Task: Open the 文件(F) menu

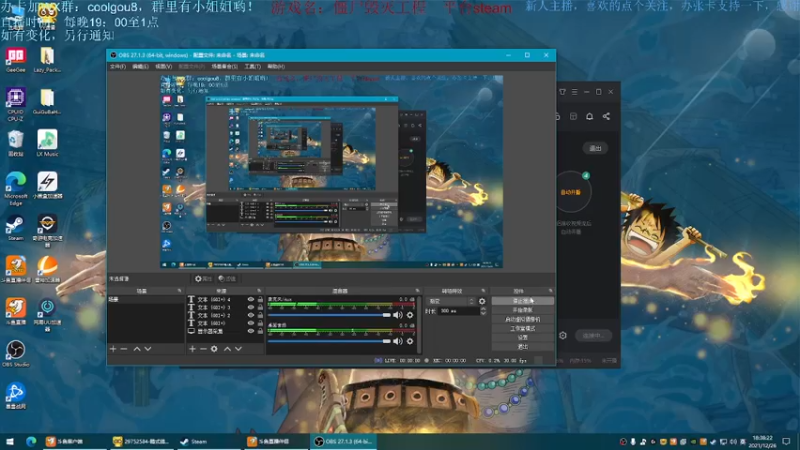Action: [118, 67]
